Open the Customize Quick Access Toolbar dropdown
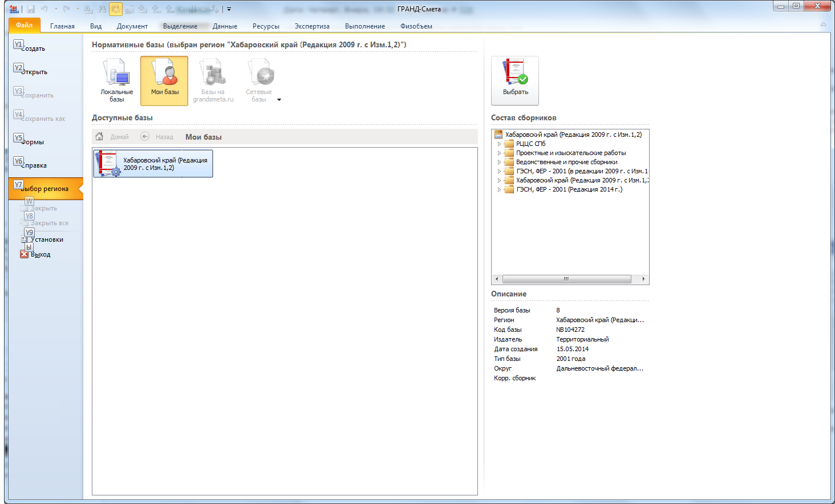Image resolution: width=835 pixels, height=504 pixels. pos(229,9)
